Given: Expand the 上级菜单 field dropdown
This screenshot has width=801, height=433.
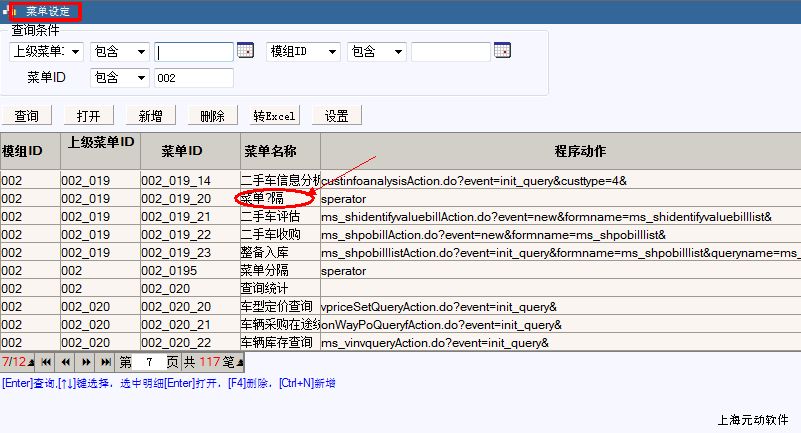Looking at the screenshot, I should [x=47, y=51].
